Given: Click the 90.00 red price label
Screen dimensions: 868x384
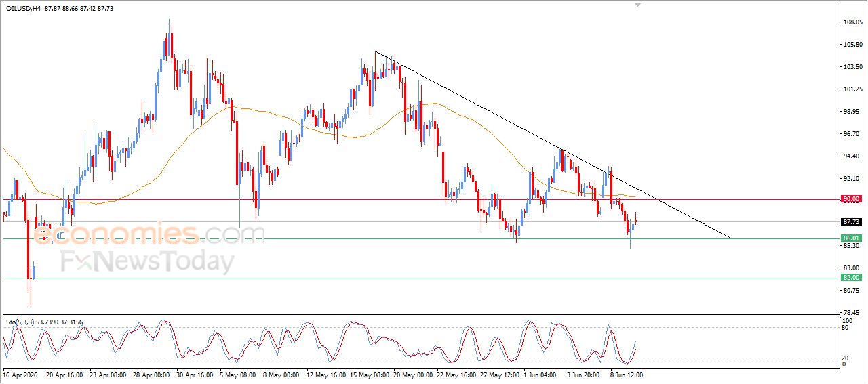Looking at the screenshot, I should [x=851, y=199].
